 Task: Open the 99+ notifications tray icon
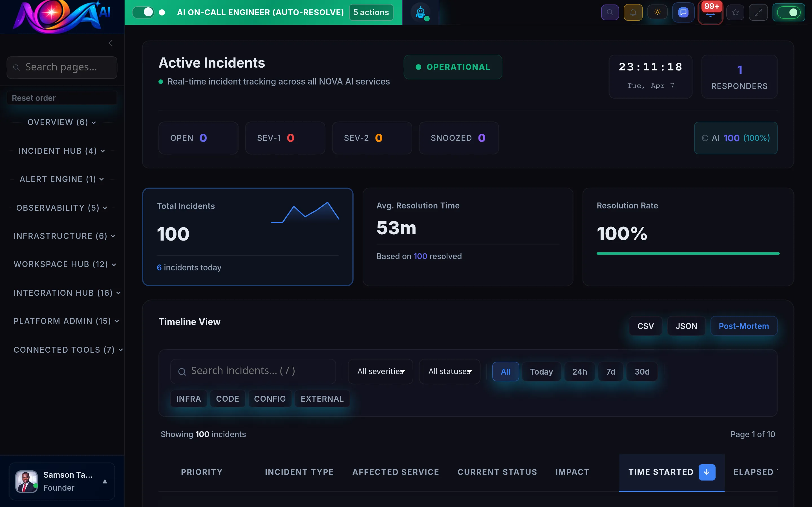(x=710, y=14)
